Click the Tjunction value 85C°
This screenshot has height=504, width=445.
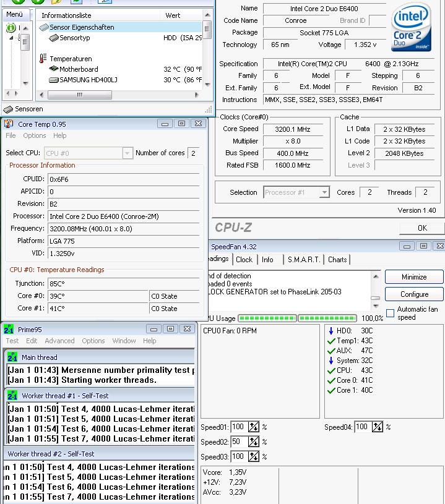tap(124, 284)
